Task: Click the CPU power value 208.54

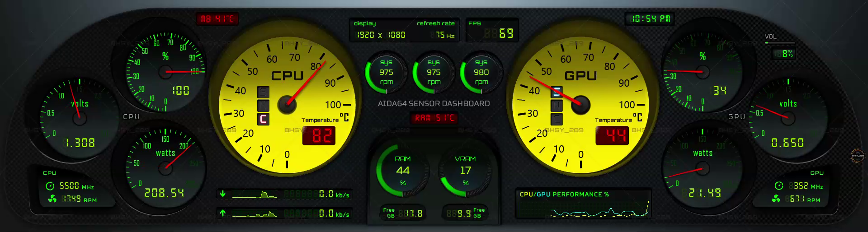Action: (164, 193)
